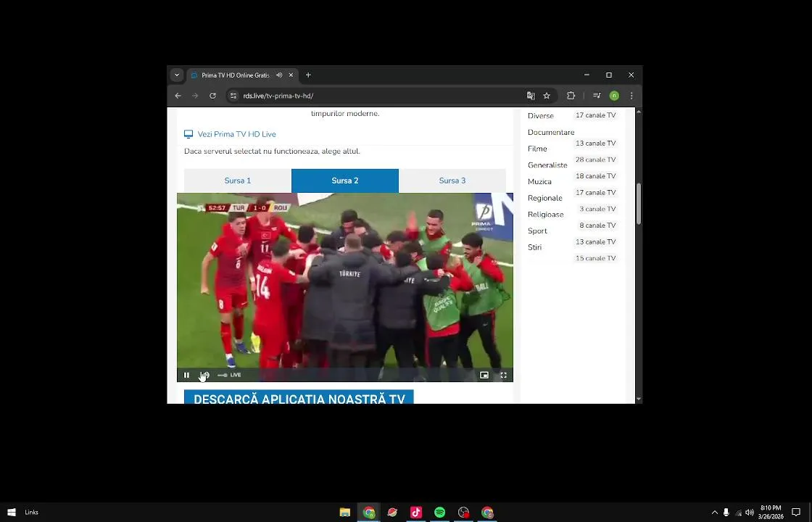Click the microphone tray icon
This screenshot has width=812, height=522.
(726, 512)
